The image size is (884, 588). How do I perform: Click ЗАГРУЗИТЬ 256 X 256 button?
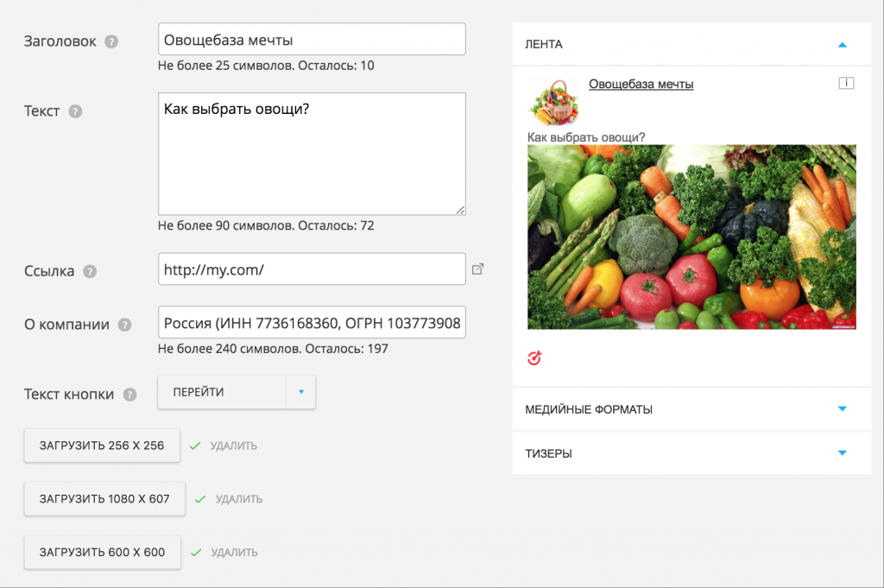pos(102,446)
